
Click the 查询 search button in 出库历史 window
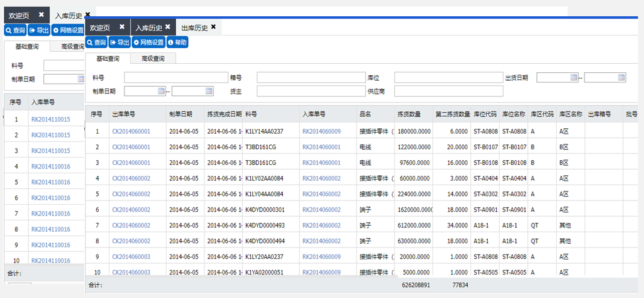97,42
